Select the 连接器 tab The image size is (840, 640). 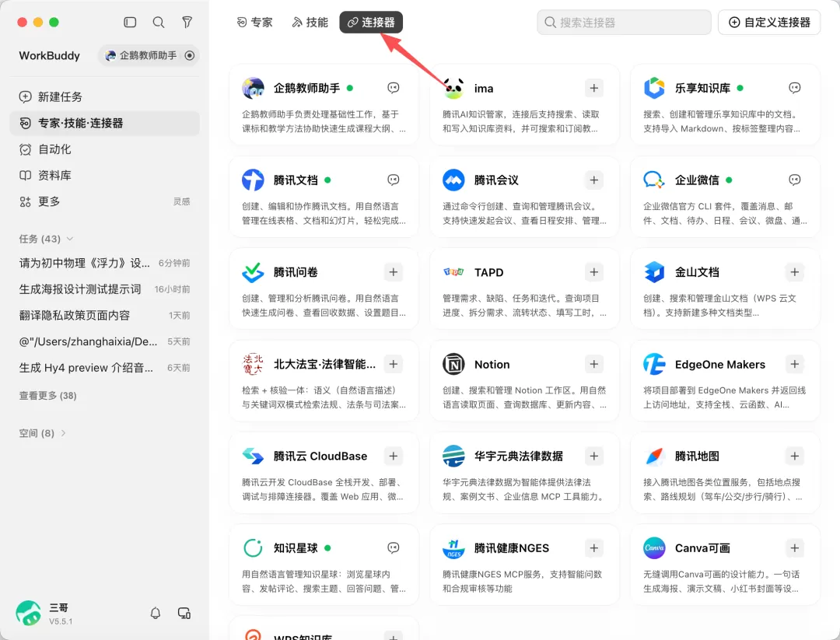click(371, 22)
